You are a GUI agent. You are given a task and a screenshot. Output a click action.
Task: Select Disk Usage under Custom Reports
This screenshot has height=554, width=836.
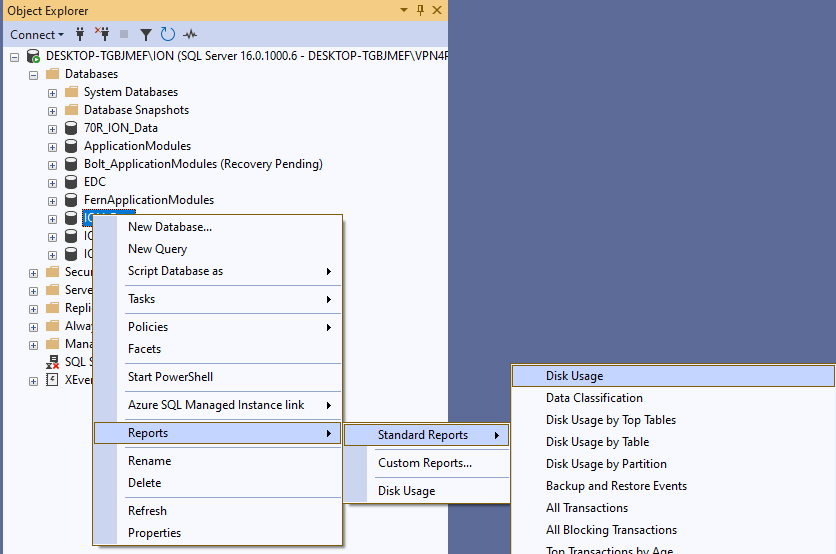point(427,491)
